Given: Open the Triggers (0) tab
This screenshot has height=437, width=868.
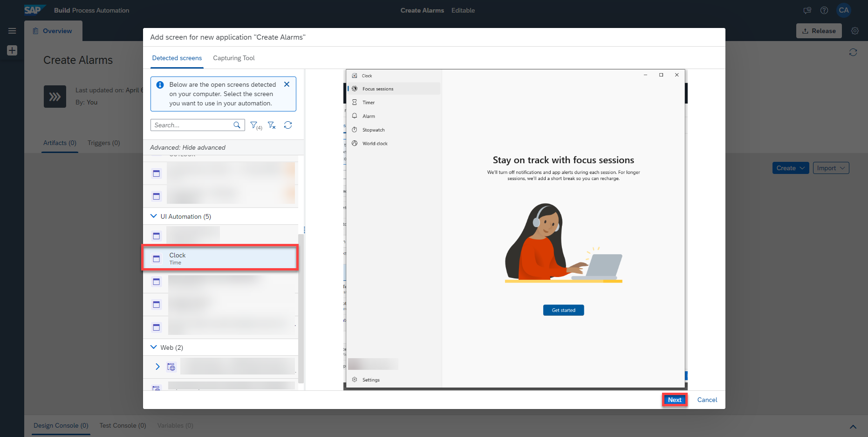Looking at the screenshot, I should coord(104,143).
